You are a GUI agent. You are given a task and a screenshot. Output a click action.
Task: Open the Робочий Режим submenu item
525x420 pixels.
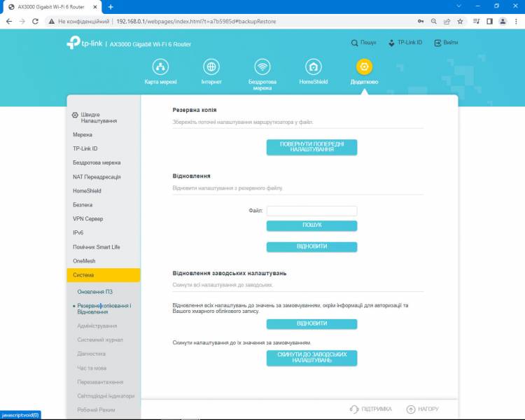click(x=96, y=410)
